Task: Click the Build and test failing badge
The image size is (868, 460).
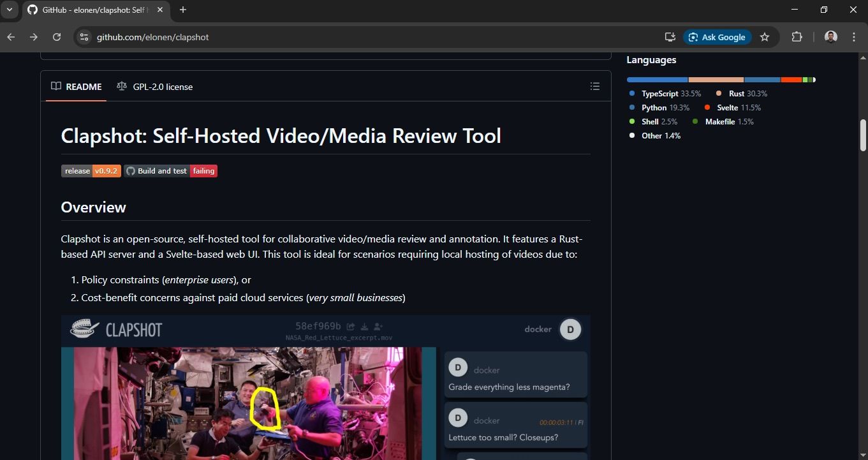Action: click(x=171, y=171)
